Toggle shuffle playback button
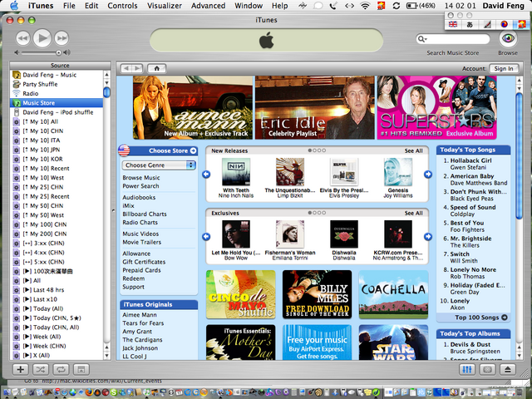This screenshot has height=399, width=532. pos(41,369)
